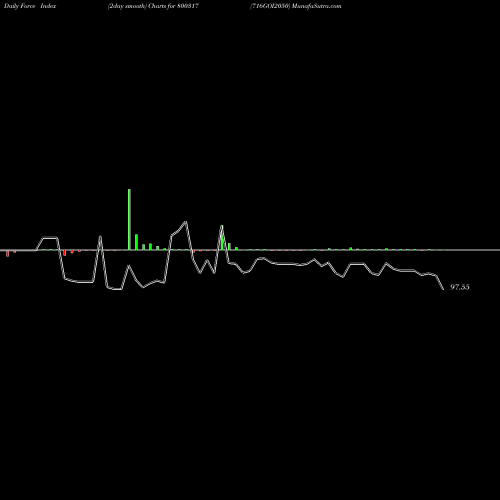Viewport: 500px width, 500px height.
Task: Click the 'Daily Force Index' title text
Action: click(30, 6)
